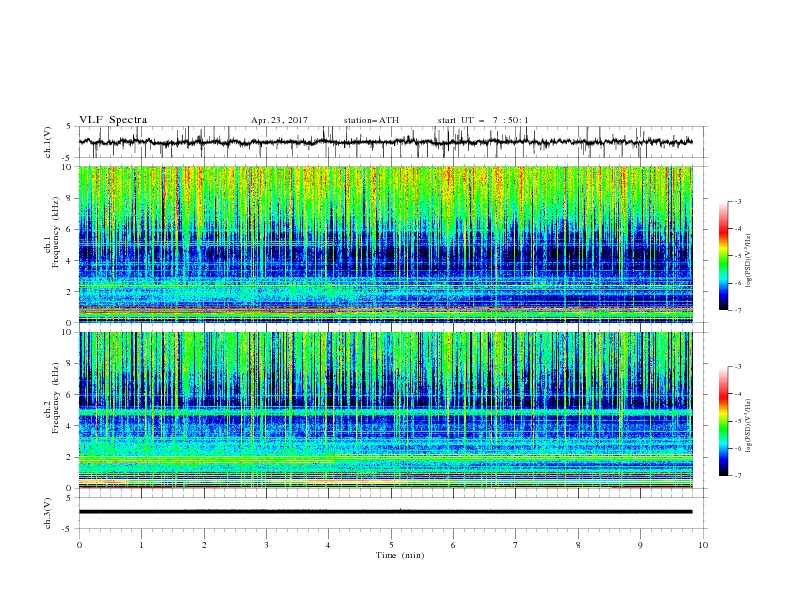Click the time axis tick label "7"
Screen dimensions: 792x612
point(516,545)
